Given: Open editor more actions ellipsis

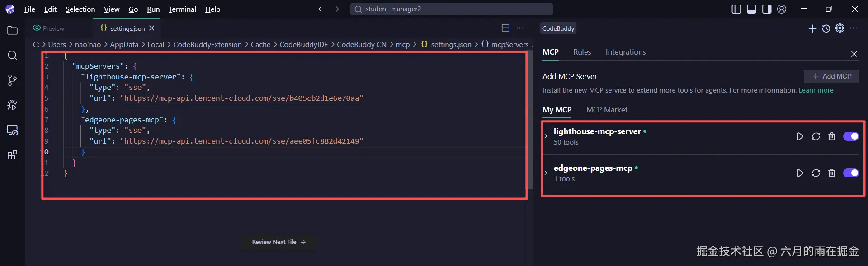Looking at the screenshot, I should [520, 28].
